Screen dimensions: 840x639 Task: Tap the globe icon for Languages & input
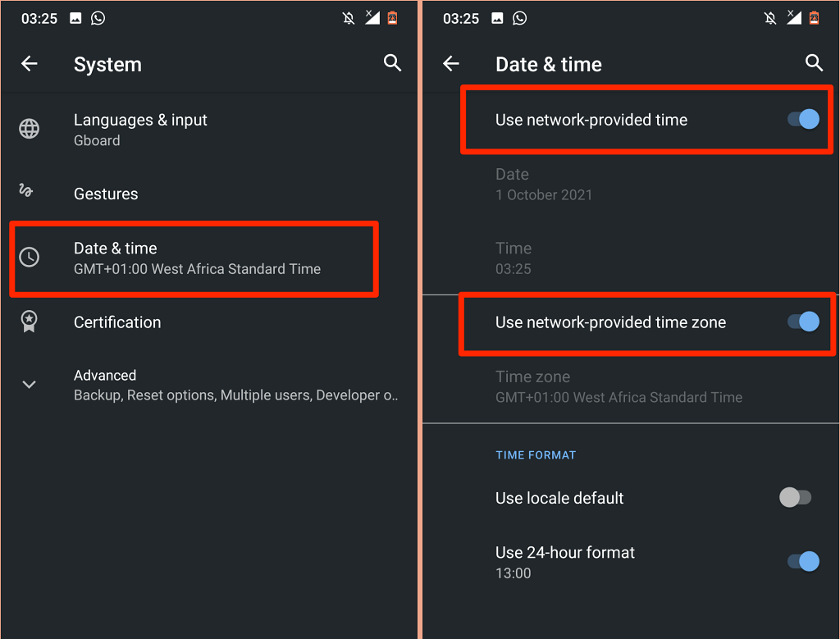pyautogui.click(x=30, y=129)
